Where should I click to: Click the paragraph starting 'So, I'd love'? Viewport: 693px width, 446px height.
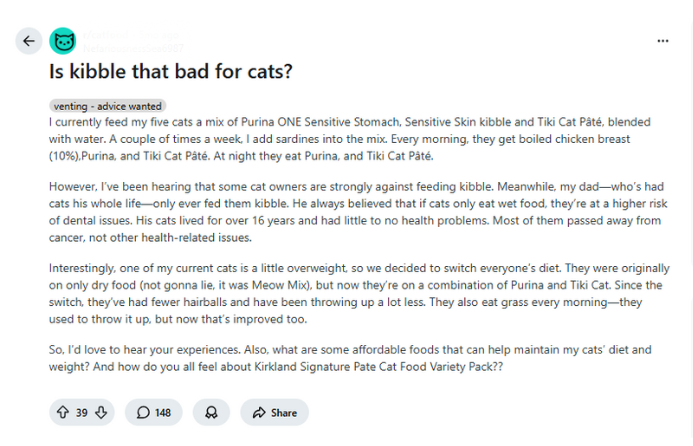coord(350,358)
